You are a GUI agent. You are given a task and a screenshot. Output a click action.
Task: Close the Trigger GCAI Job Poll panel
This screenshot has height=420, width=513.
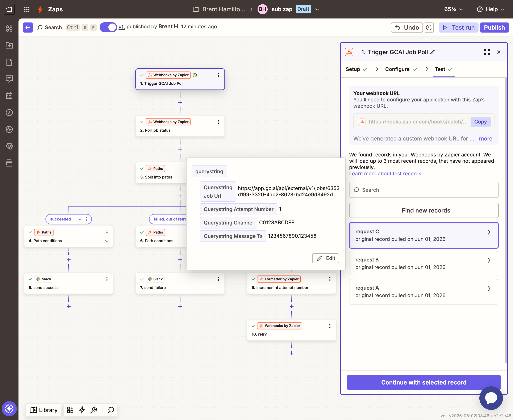coord(499,52)
